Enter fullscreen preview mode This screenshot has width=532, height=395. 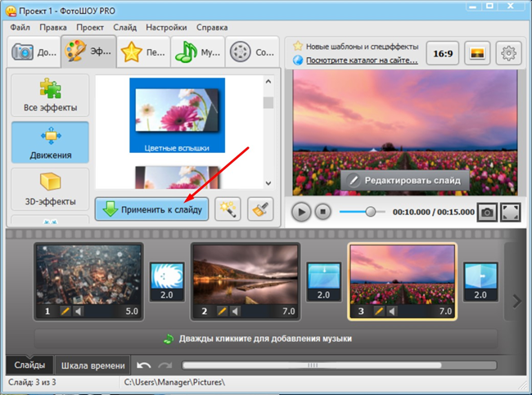[x=510, y=212]
